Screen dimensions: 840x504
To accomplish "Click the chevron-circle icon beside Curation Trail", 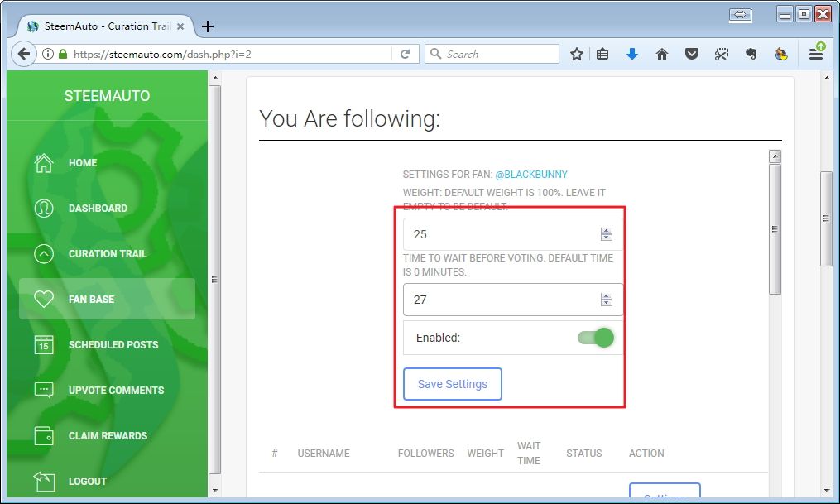I will [44, 254].
